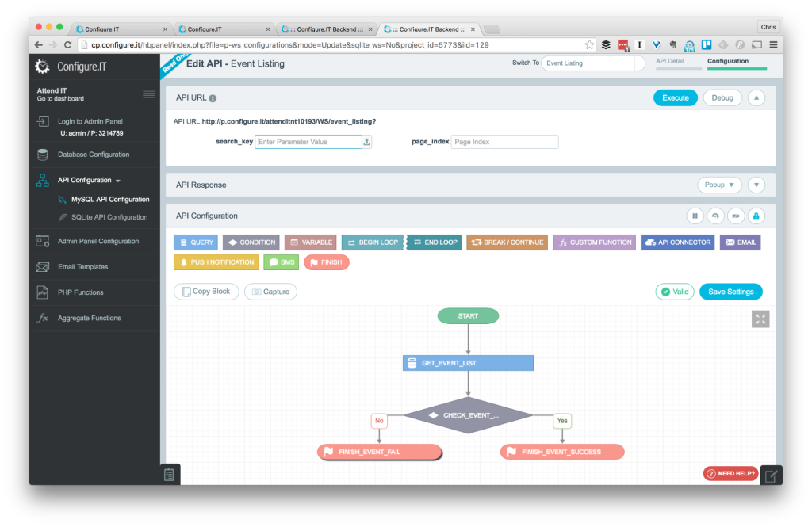
Task: Add a VARIABLE block
Action: tap(311, 242)
